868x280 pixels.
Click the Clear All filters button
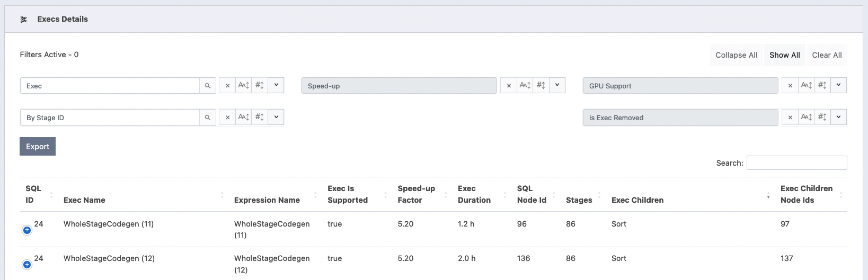point(827,55)
